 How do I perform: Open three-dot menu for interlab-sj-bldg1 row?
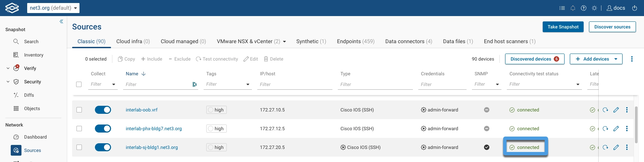pyautogui.click(x=627, y=147)
